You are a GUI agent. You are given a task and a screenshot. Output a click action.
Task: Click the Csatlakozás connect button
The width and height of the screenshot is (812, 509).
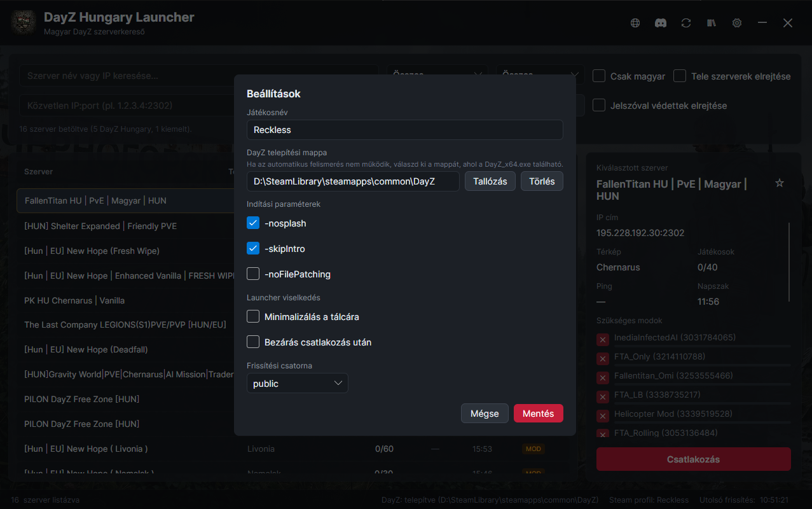(693, 459)
